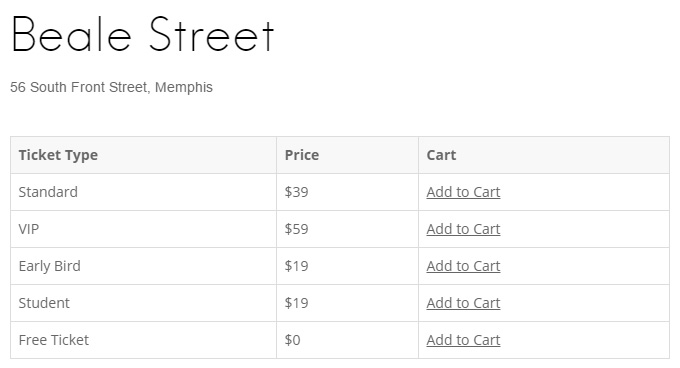Add the Early Bird ticket to cart
Viewport: 680px width, 368px height.
point(463,266)
